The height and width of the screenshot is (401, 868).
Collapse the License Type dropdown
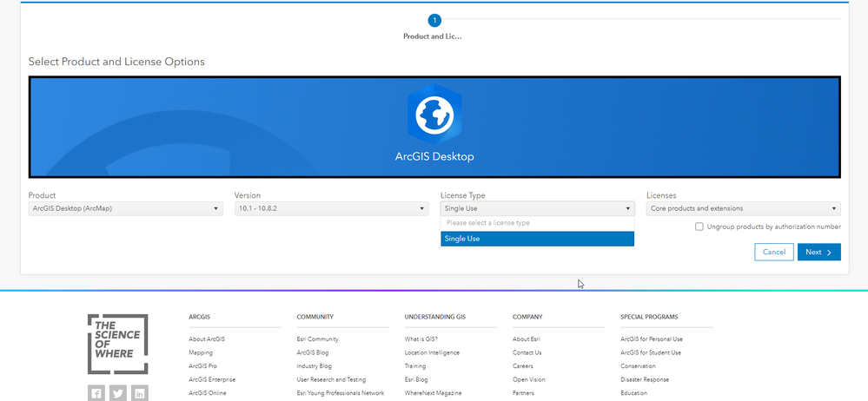coord(538,208)
